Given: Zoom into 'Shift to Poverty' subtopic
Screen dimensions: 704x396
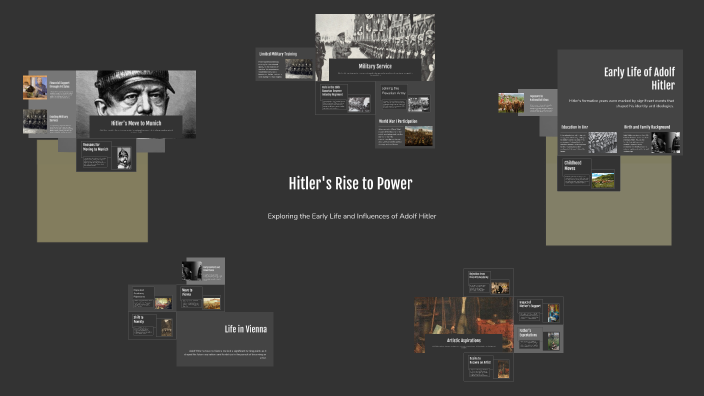Looking at the screenshot, I should [139, 319].
